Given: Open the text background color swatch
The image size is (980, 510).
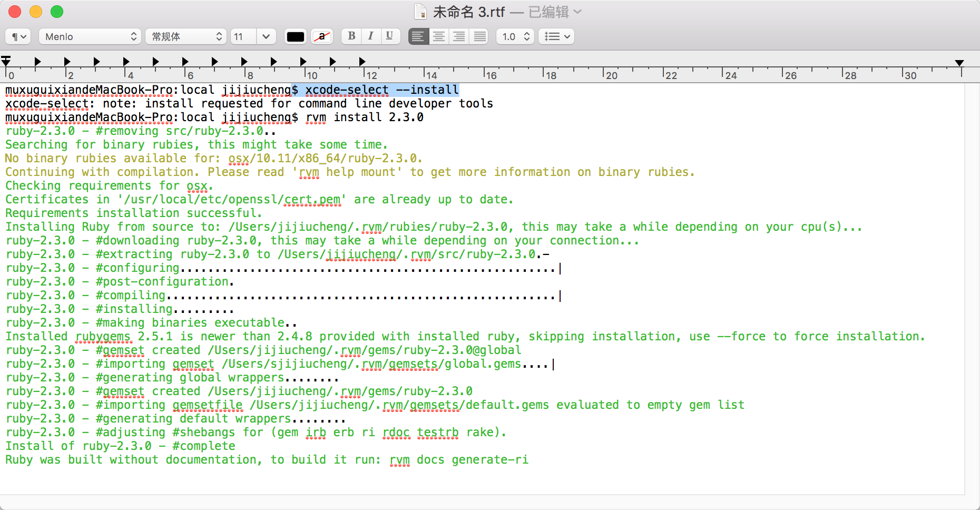Looking at the screenshot, I should (322, 36).
